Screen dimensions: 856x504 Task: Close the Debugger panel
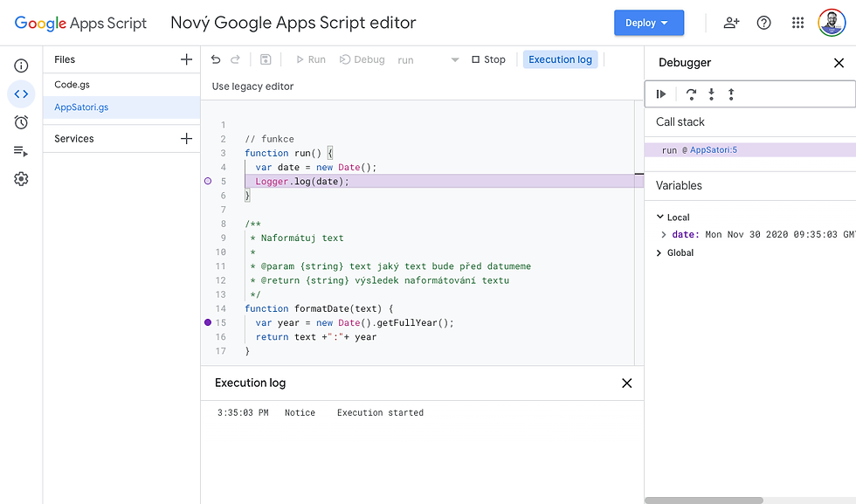coord(839,63)
